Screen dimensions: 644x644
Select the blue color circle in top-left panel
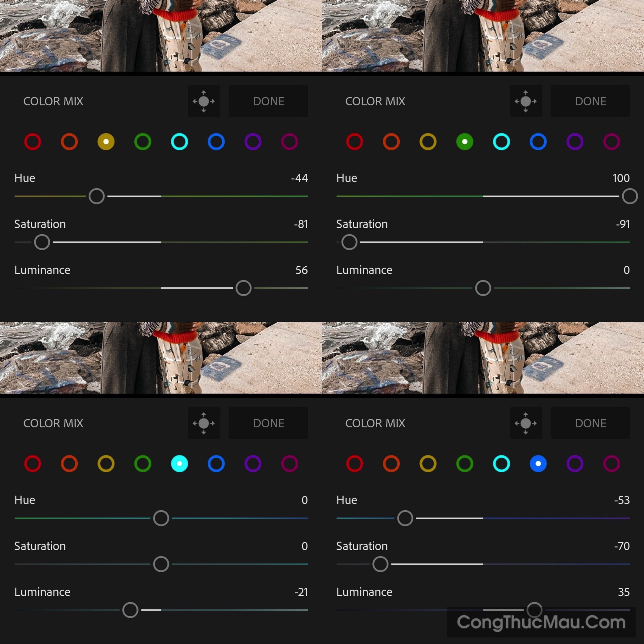[x=216, y=142]
